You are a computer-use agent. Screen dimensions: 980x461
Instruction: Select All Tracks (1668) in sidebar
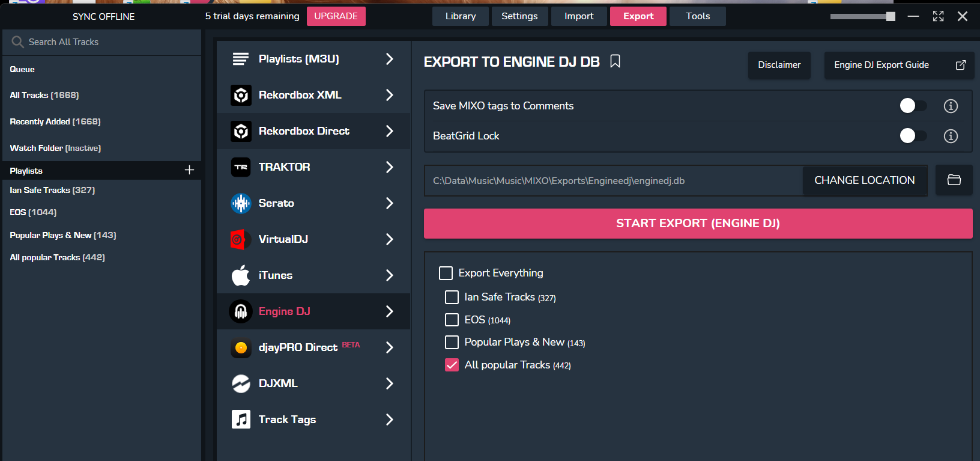[x=44, y=95]
